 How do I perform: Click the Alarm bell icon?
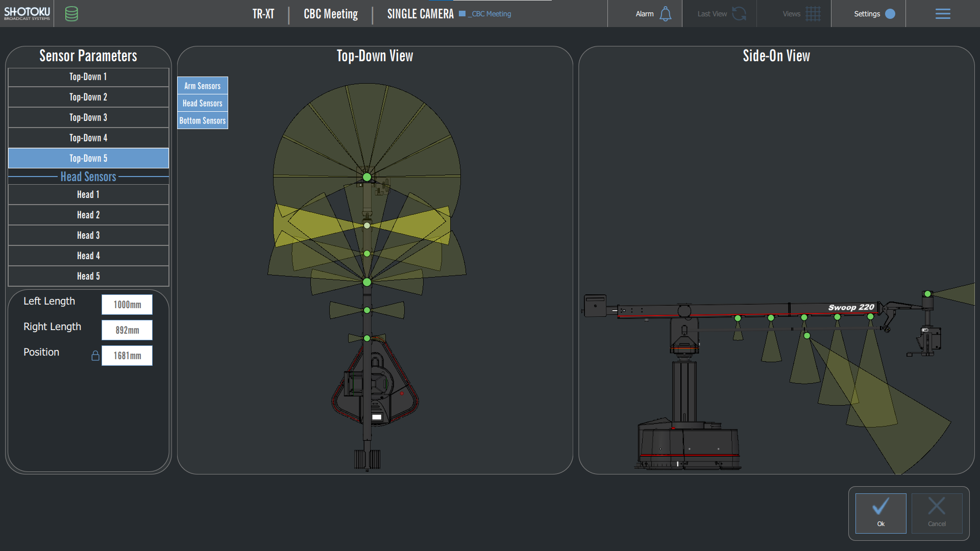click(x=665, y=14)
